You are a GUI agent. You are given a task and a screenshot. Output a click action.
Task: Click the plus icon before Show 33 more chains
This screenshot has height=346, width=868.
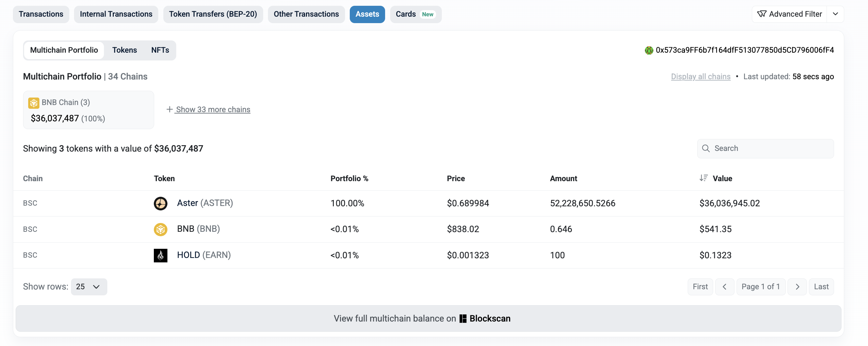click(170, 109)
